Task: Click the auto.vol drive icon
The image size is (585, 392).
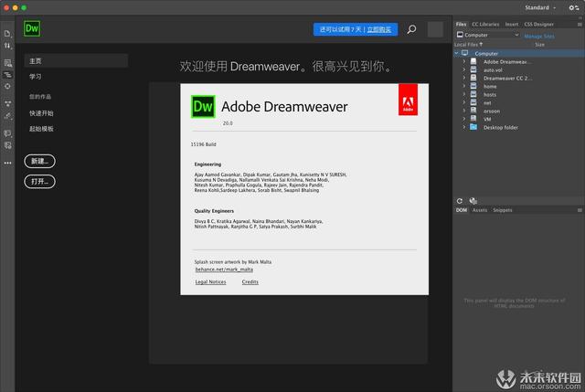Action: 473,69
